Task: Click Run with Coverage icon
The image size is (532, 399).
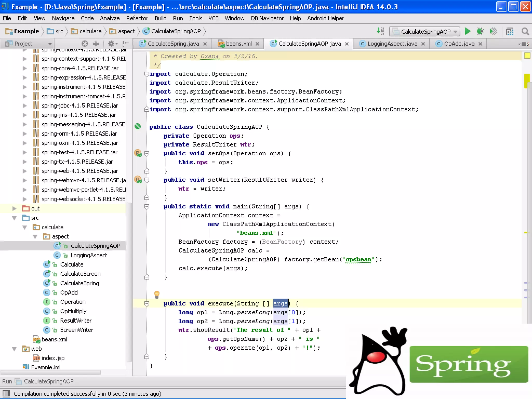Action: click(x=493, y=31)
